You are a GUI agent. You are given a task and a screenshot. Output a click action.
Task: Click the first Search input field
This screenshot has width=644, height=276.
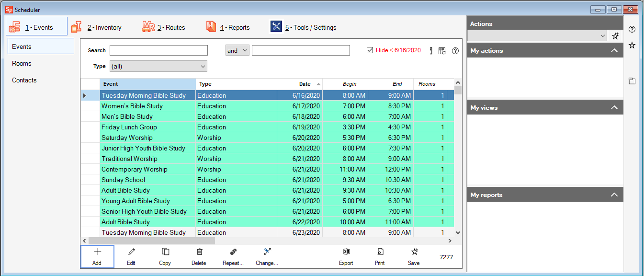[158, 50]
